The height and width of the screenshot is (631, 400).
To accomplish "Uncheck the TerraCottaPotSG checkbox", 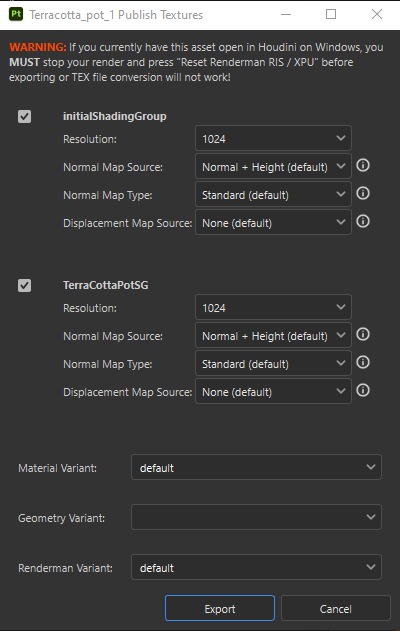I will pos(25,286).
